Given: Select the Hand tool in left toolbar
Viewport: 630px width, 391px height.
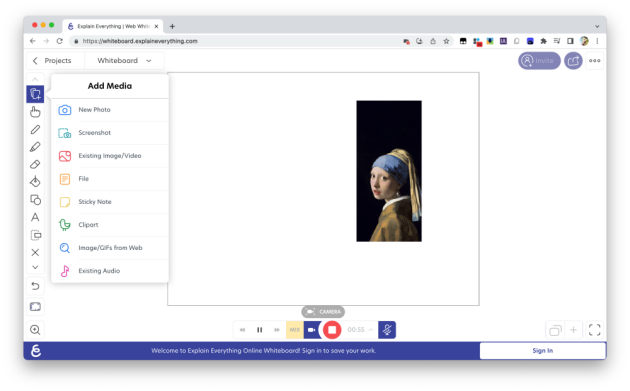Looking at the screenshot, I should tap(35, 112).
